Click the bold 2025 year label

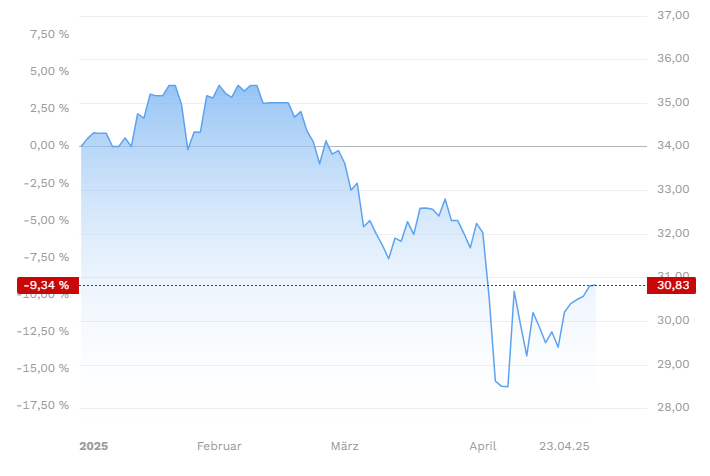[x=94, y=446]
